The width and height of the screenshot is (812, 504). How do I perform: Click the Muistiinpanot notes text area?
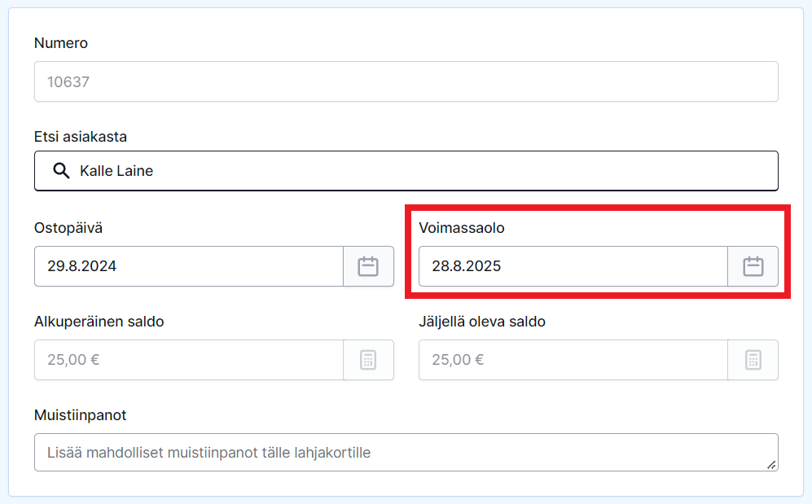pos(406,452)
